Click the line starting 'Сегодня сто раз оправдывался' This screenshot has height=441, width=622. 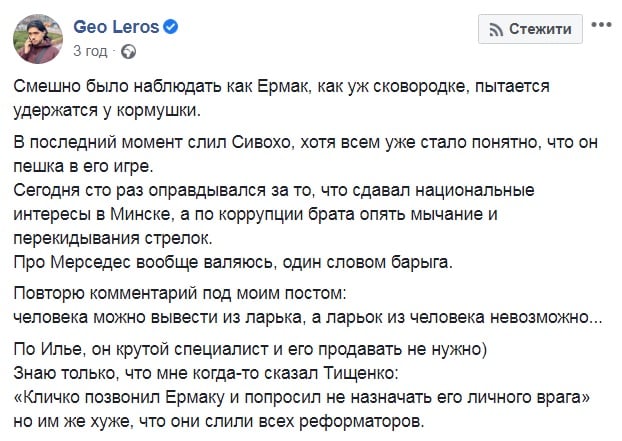274,190
